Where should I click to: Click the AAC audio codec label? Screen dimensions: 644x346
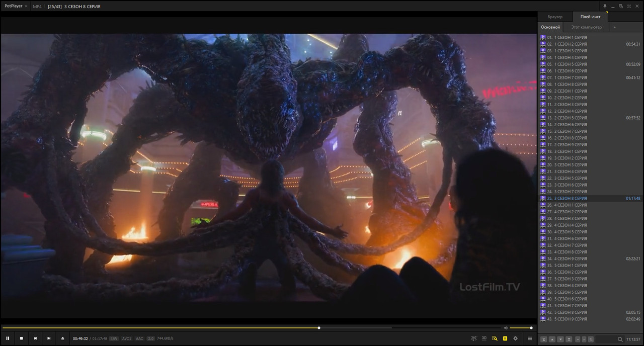139,338
